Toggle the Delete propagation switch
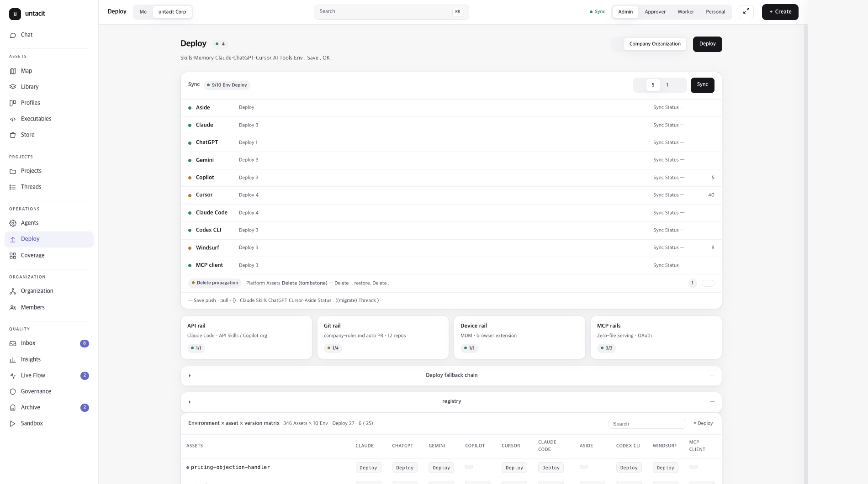Screen dimensions: 868x484 click(708, 283)
